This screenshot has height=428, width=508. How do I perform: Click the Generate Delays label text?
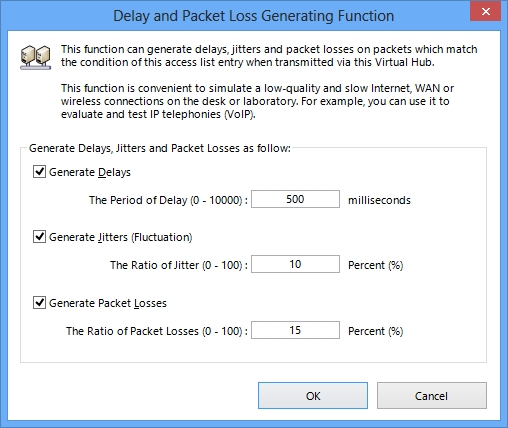pyautogui.click(x=90, y=172)
